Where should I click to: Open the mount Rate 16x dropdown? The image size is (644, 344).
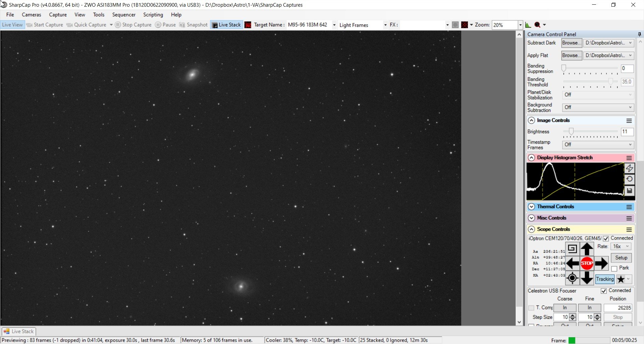621,247
